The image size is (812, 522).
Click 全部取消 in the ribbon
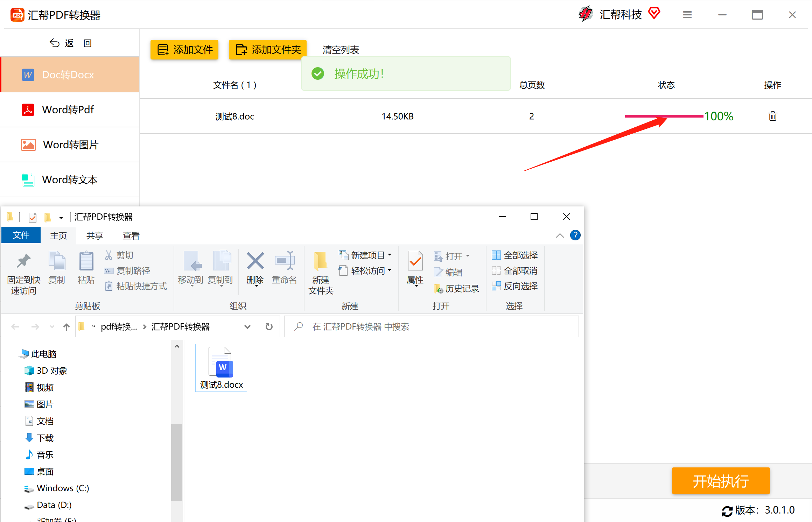(x=514, y=271)
